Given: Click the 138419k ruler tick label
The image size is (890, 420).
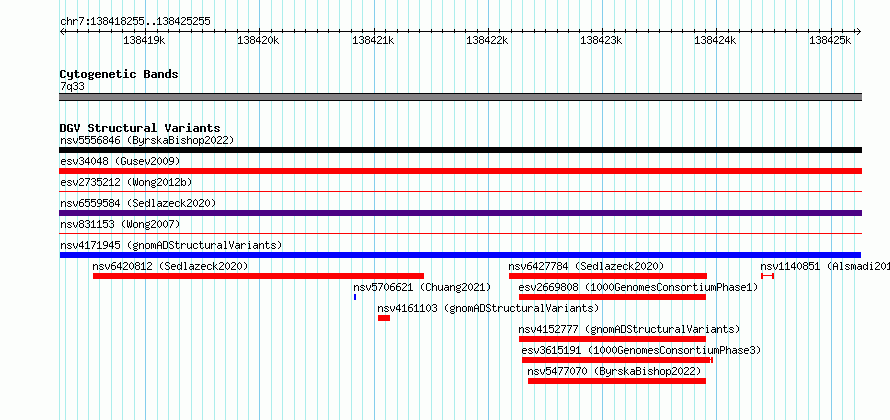Looking at the screenshot, I should coord(144,40).
